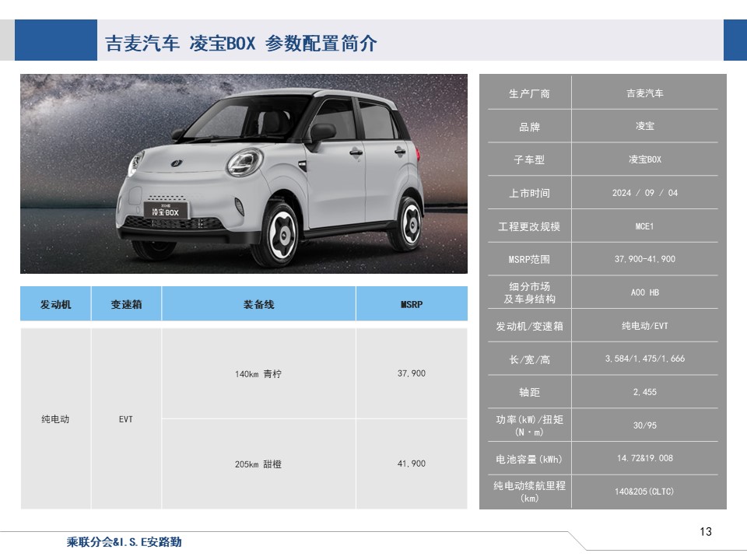747x560 pixels.
Task: Click the 纯电动续航里程(km) label
Action: click(529, 492)
